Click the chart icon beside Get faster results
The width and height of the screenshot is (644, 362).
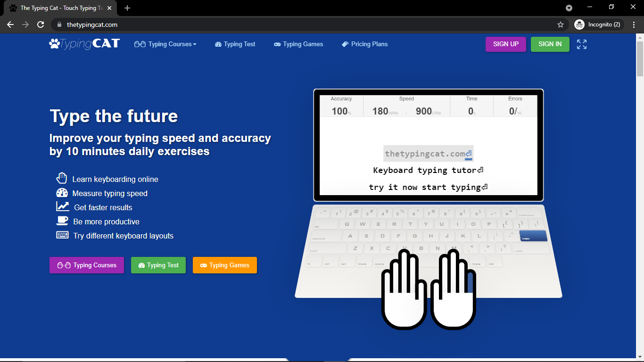[x=62, y=206]
